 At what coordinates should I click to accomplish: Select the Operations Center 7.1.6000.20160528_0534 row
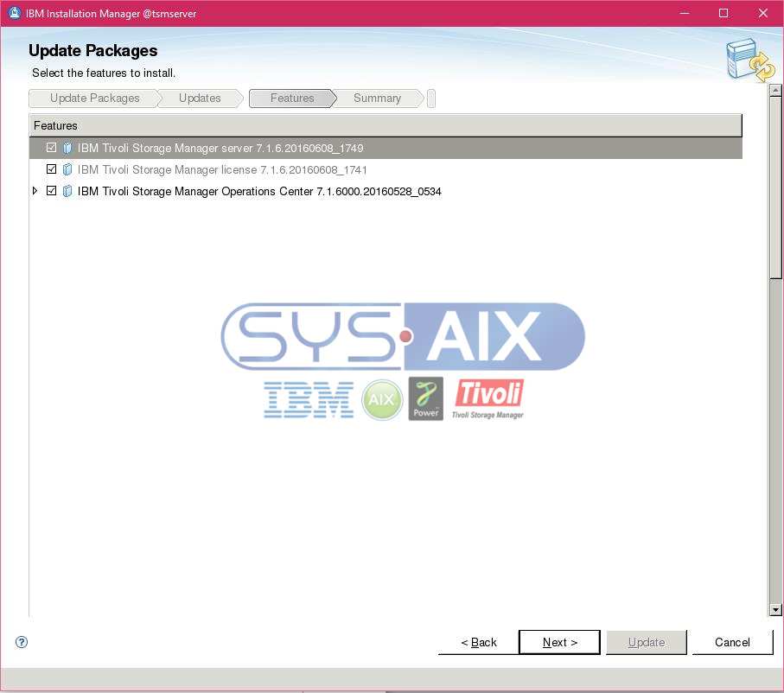[x=386, y=191]
